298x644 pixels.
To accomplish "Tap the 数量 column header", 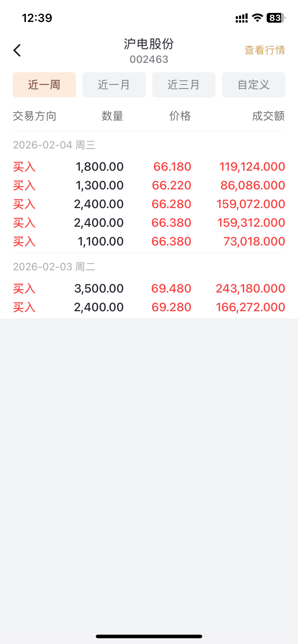I will pos(112,116).
